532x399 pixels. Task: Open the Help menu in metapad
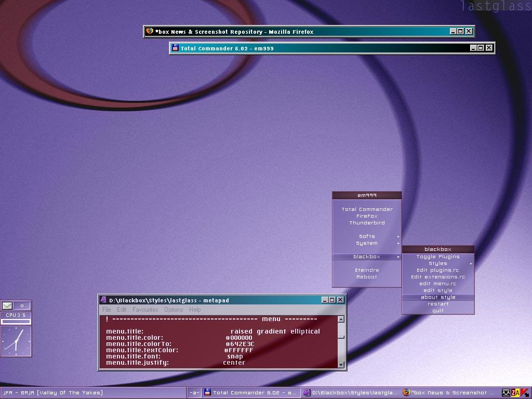[x=195, y=310]
